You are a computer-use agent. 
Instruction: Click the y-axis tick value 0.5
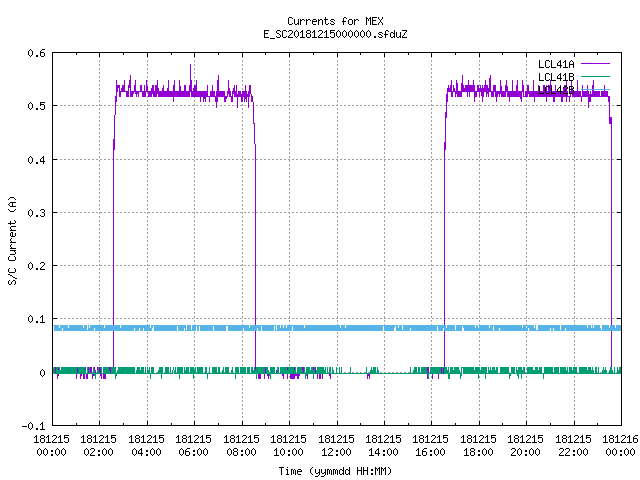coord(36,106)
